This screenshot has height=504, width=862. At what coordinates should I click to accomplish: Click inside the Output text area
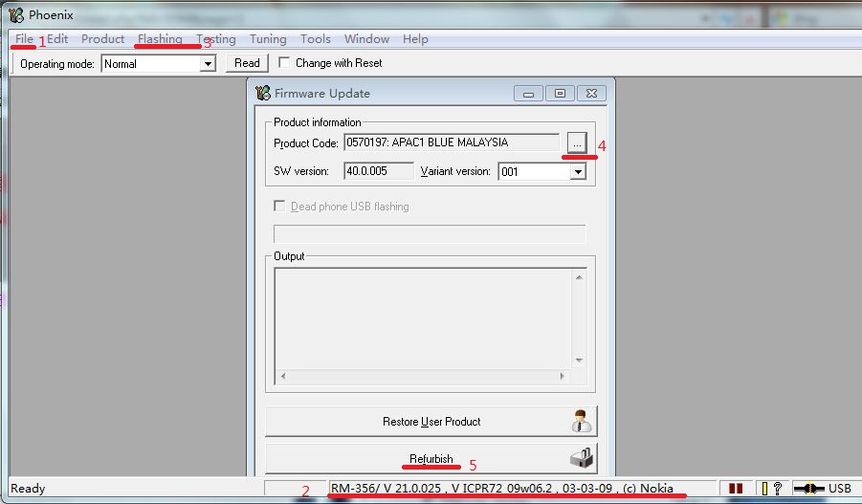tap(423, 318)
